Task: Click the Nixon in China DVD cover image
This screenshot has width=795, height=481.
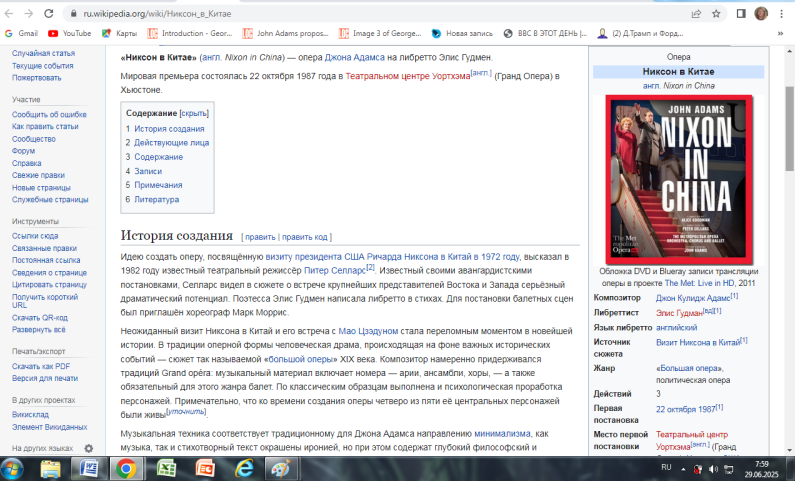Action: (x=678, y=179)
